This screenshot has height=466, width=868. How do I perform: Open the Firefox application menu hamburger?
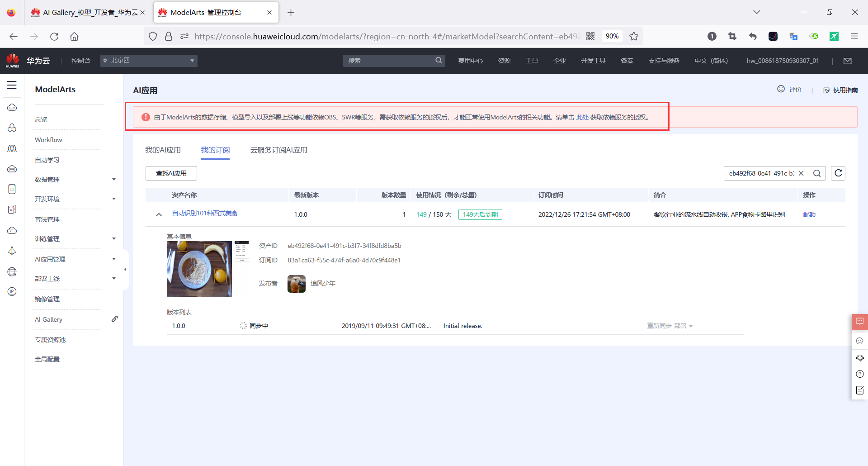(854, 36)
